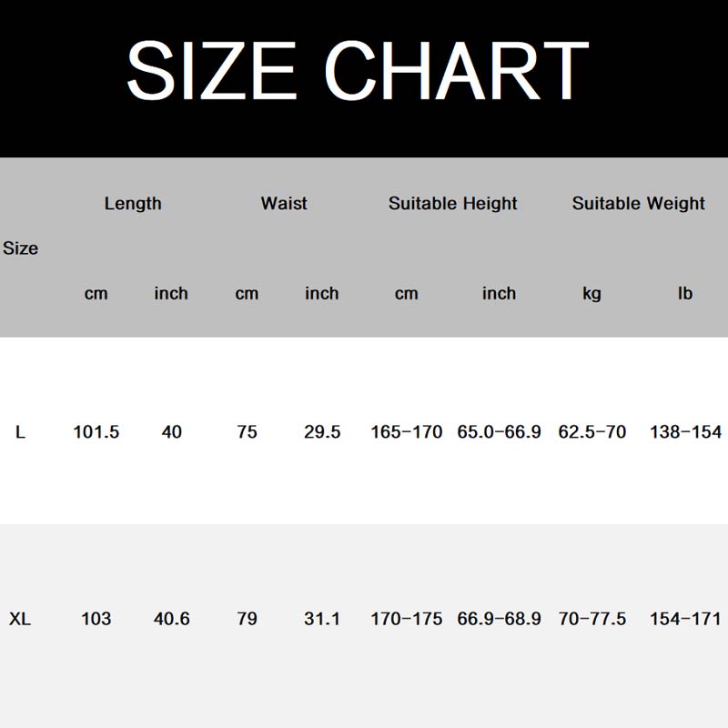Image resolution: width=728 pixels, height=728 pixels.
Task: Click the Size column label
Action: tap(20, 248)
